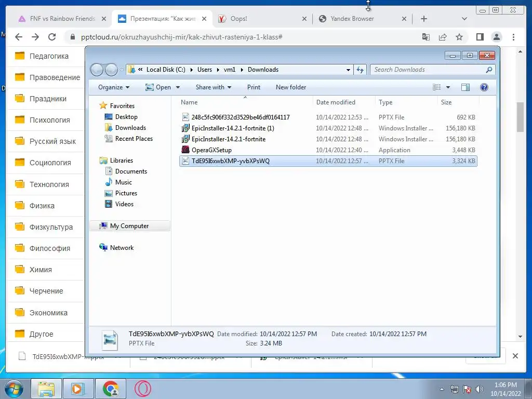The image size is (532, 399).
Task: Click Local Disk (C:) in address path
Action: (x=166, y=70)
